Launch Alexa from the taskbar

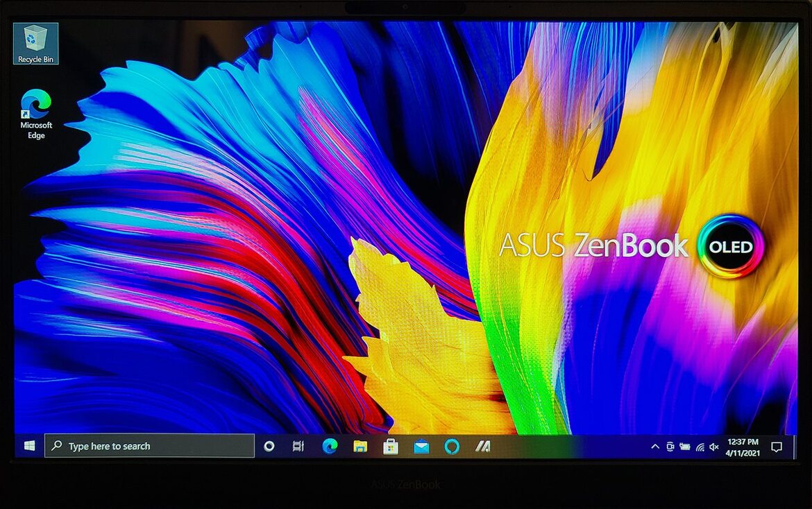452,446
